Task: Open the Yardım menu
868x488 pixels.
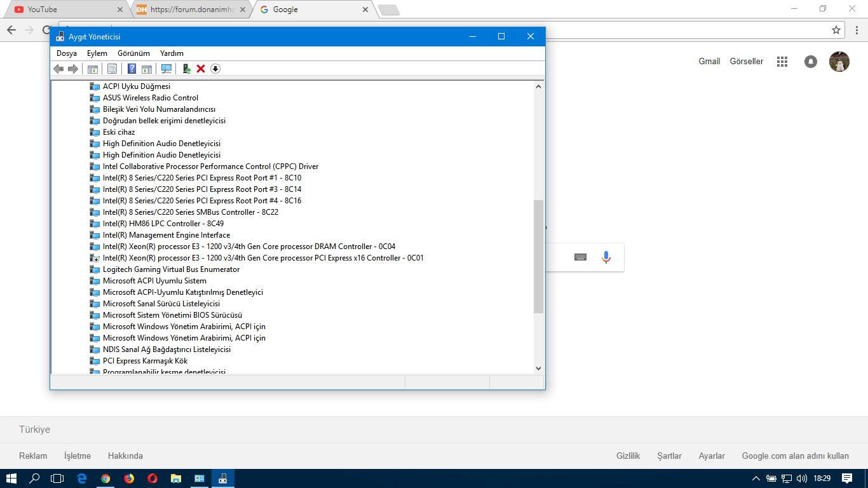Action: 172,53
